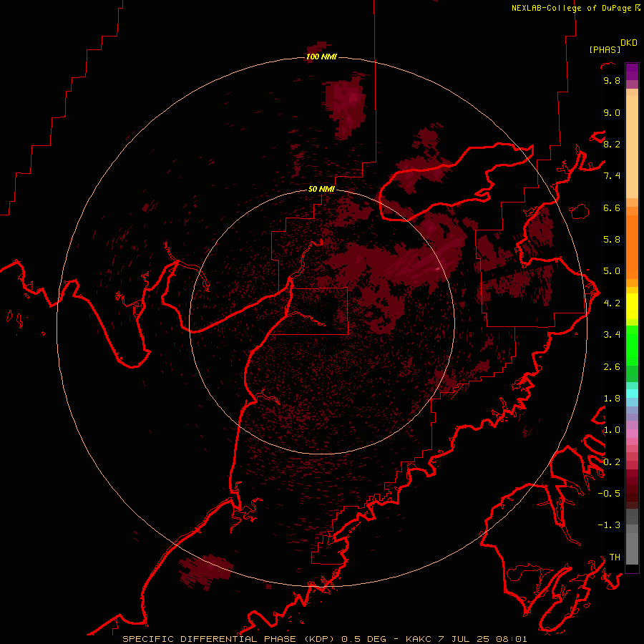Select the 7.4 scale value

[612, 176]
